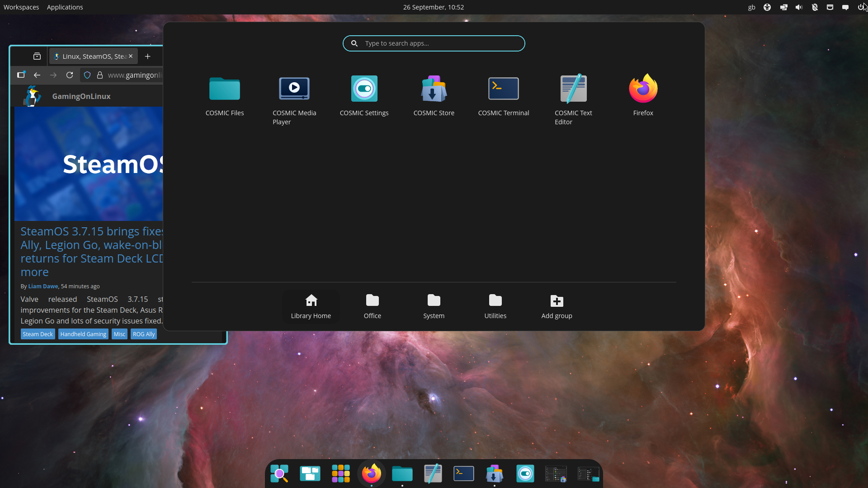Click the date and time in top panel
Viewport: 868px width, 488px height.
pyautogui.click(x=433, y=7)
